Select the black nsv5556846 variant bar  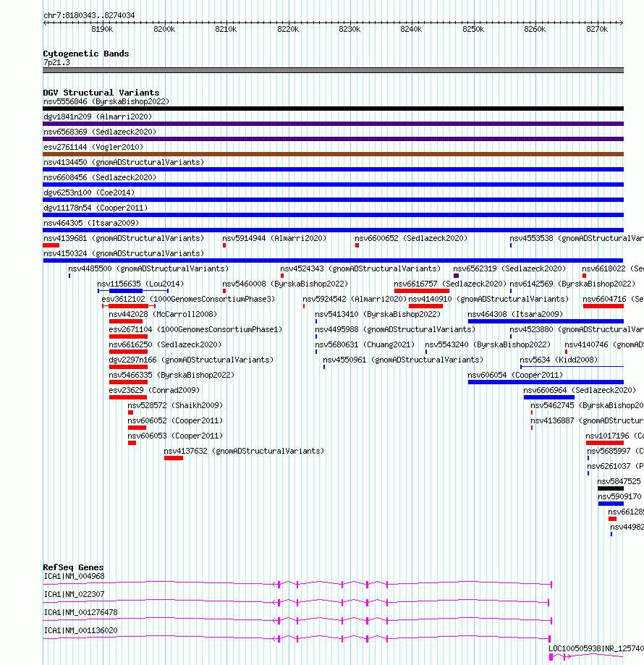click(334, 109)
